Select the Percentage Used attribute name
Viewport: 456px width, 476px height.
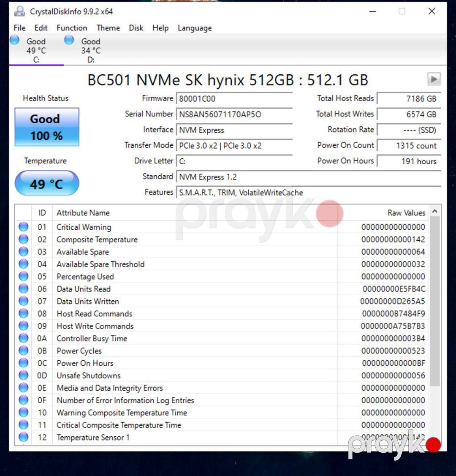pyautogui.click(x=85, y=277)
